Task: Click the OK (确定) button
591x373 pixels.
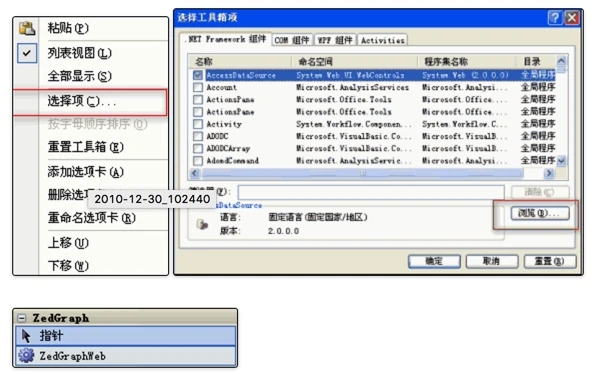Action: (434, 261)
